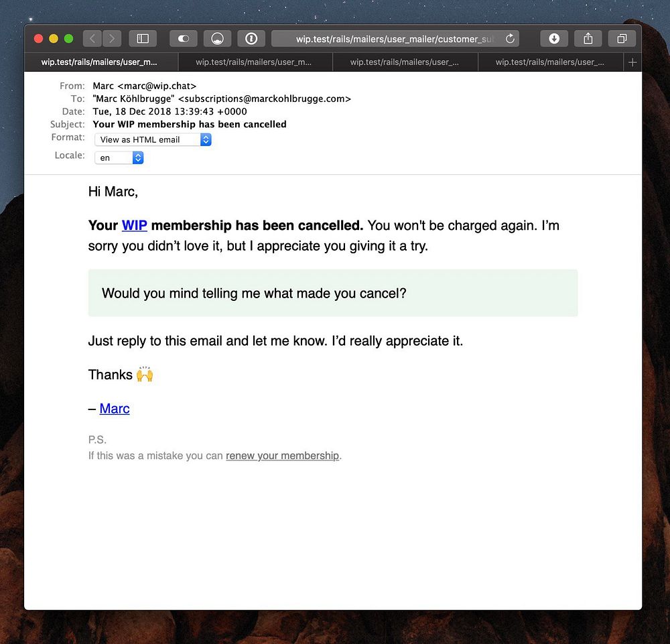Click the address bar showing wip.test/rails/mailers
The height and width of the screenshot is (644, 670).
pyautogui.click(x=395, y=39)
